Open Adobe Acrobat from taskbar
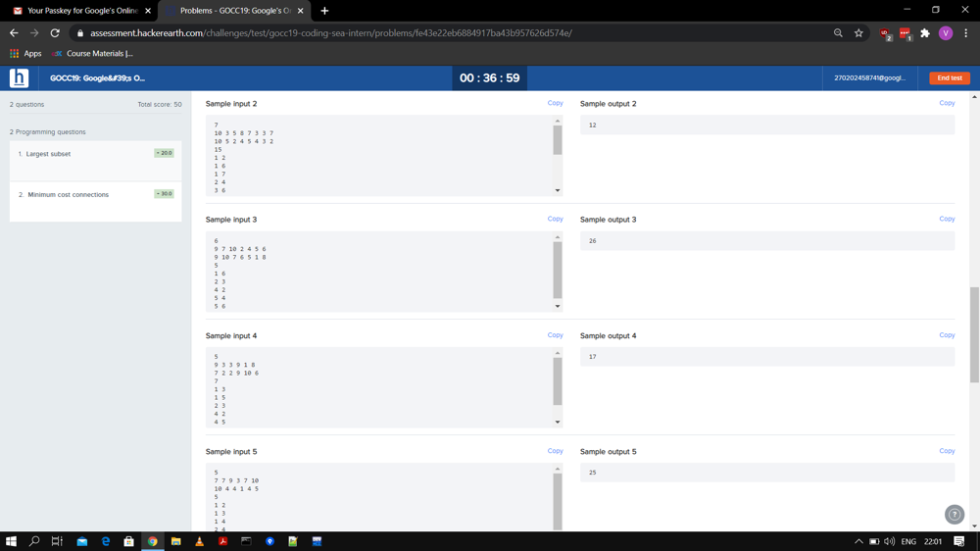Viewport: 980px width, 551px height. tap(222, 541)
